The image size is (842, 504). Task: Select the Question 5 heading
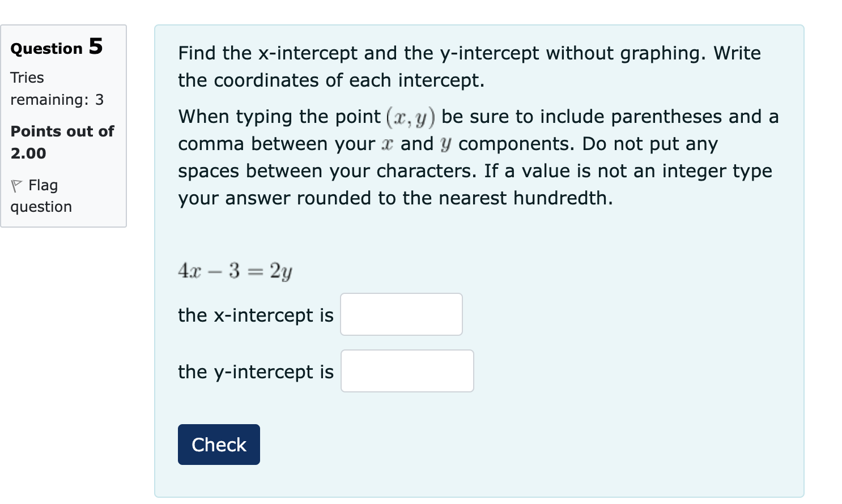[56, 48]
